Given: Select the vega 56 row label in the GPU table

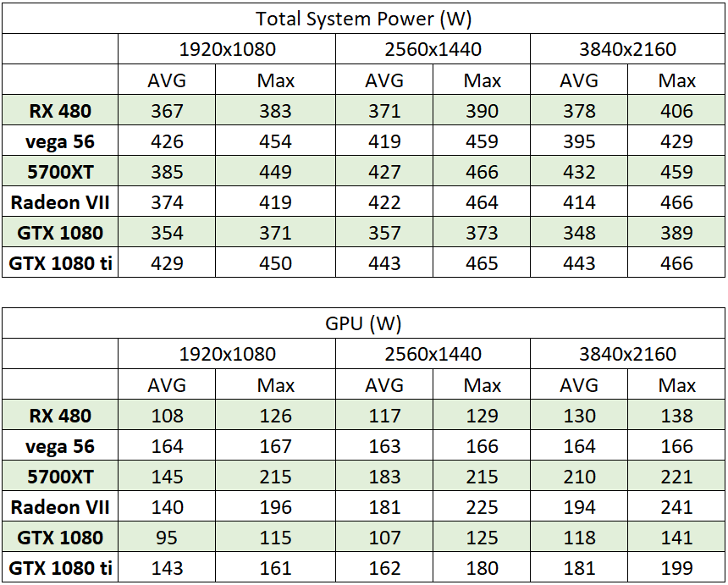Looking at the screenshot, I should (60, 445).
